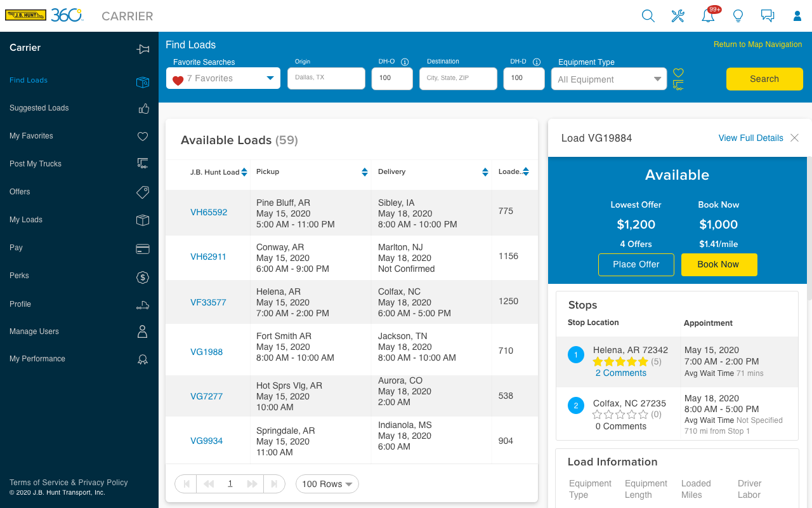Click the Origin field showing Dallas, TX

point(326,78)
